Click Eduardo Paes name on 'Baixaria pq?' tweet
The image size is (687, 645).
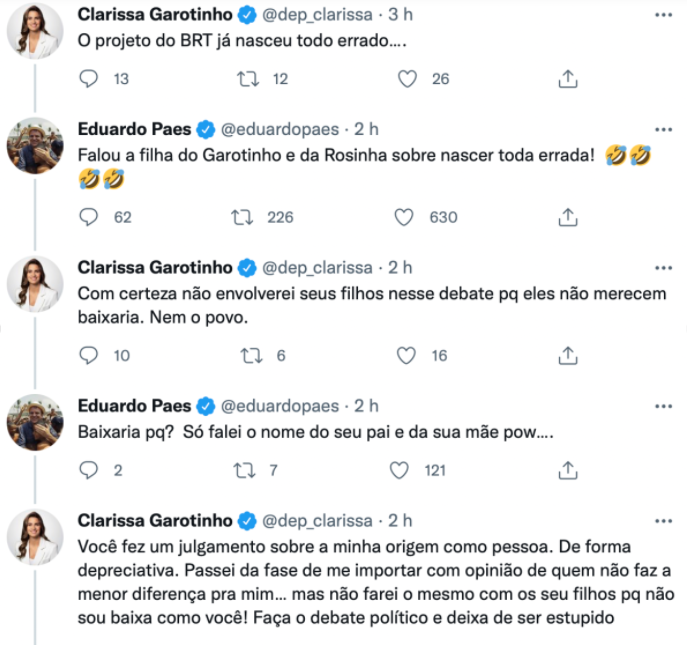coord(134,406)
